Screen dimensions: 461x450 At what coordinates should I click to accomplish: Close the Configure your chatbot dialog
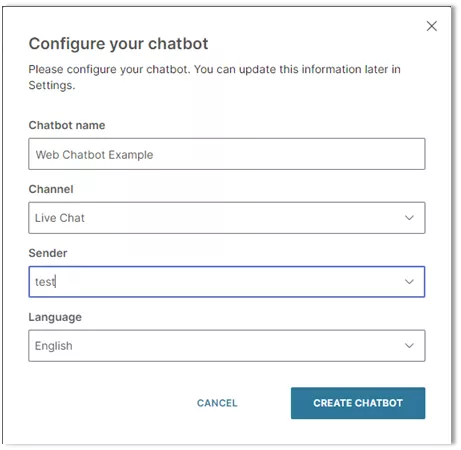point(432,26)
